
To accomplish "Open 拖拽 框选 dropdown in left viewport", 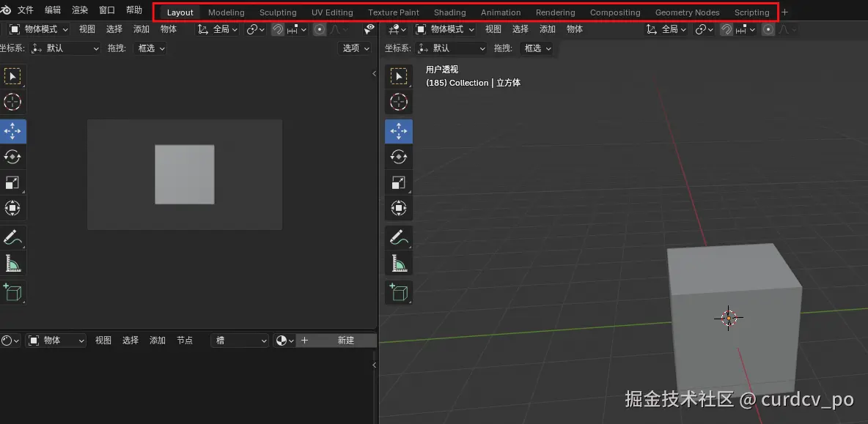I will (x=150, y=48).
